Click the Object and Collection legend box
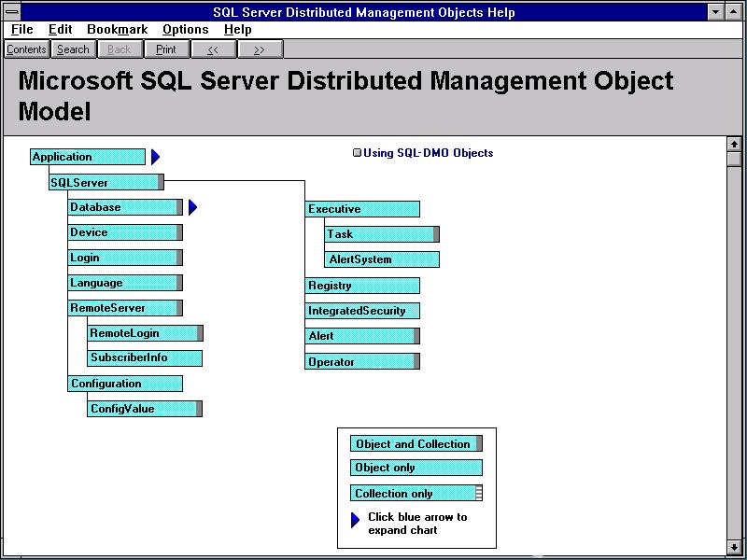747x560 pixels. 416,444
